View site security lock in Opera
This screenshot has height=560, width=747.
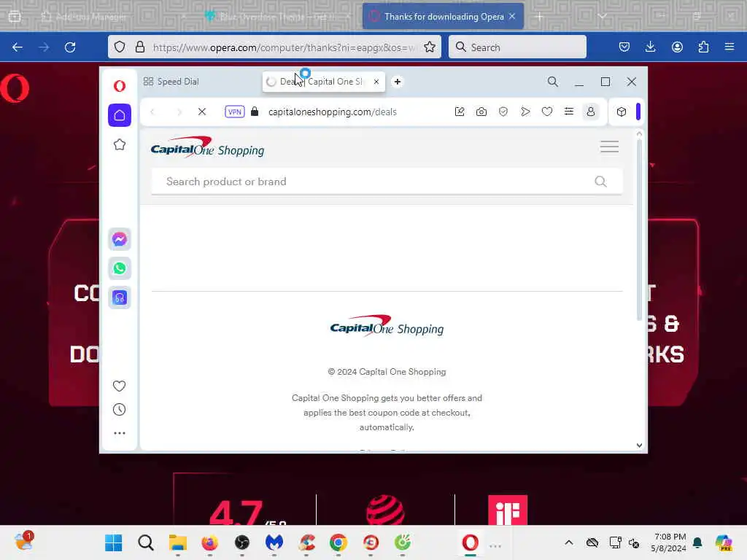[x=255, y=112]
